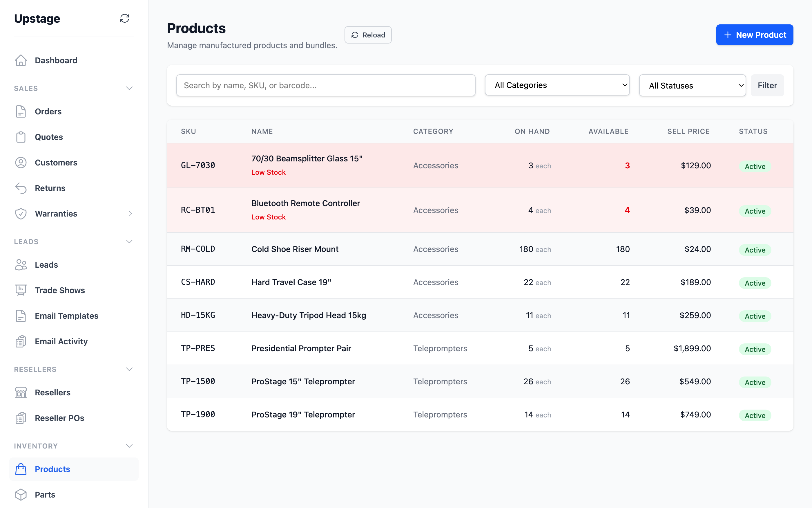Open the All Statuses dropdown
The image size is (812, 508).
point(692,85)
